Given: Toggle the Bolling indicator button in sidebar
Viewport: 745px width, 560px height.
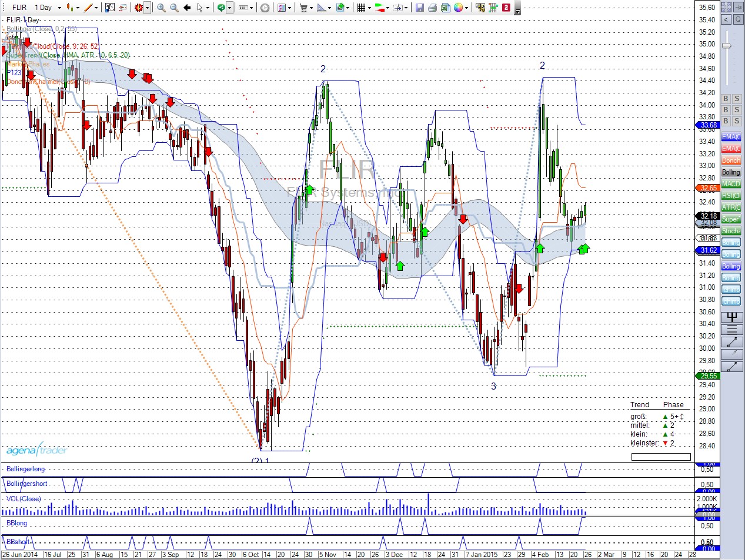Looking at the screenshot, I should (731, 172).
